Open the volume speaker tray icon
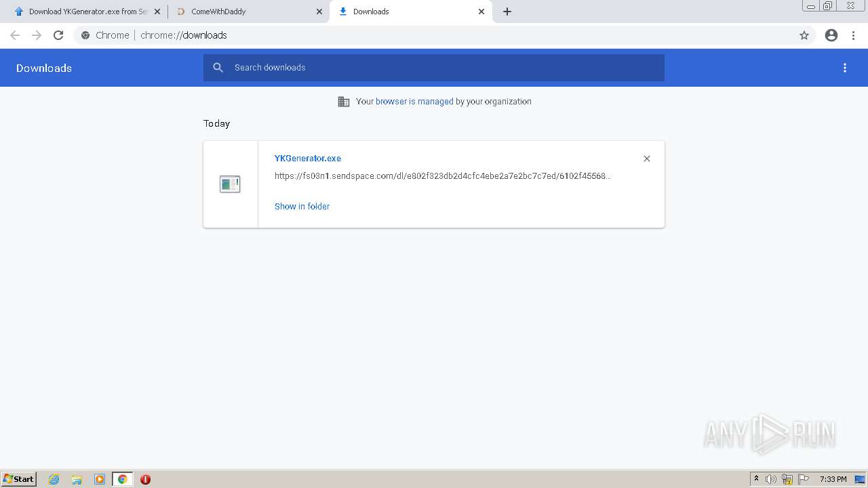Image resolution: width=868 pixels, height=488 pixels. pos(771,479)
